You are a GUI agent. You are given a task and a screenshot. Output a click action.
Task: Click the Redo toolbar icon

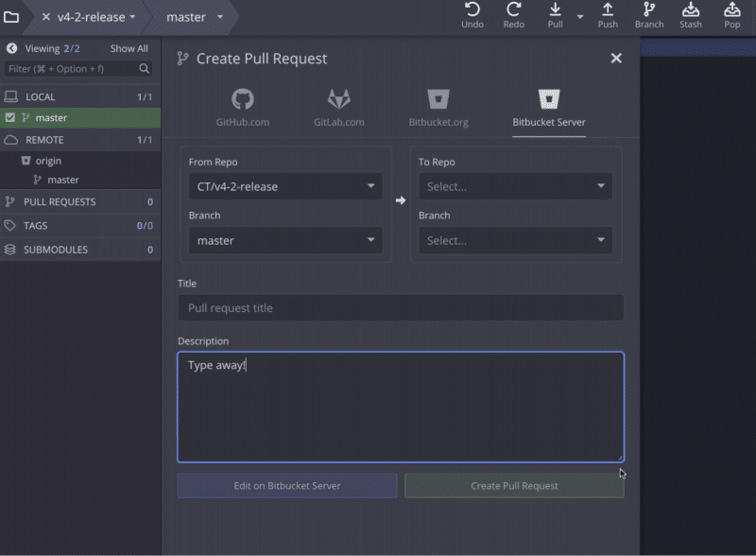(513, 15)
